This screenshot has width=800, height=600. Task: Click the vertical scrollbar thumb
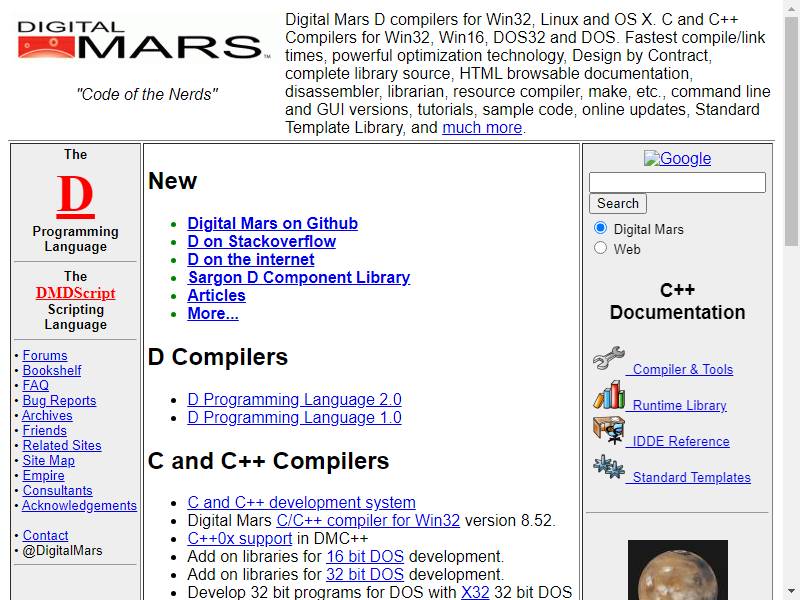click(792, 131)
